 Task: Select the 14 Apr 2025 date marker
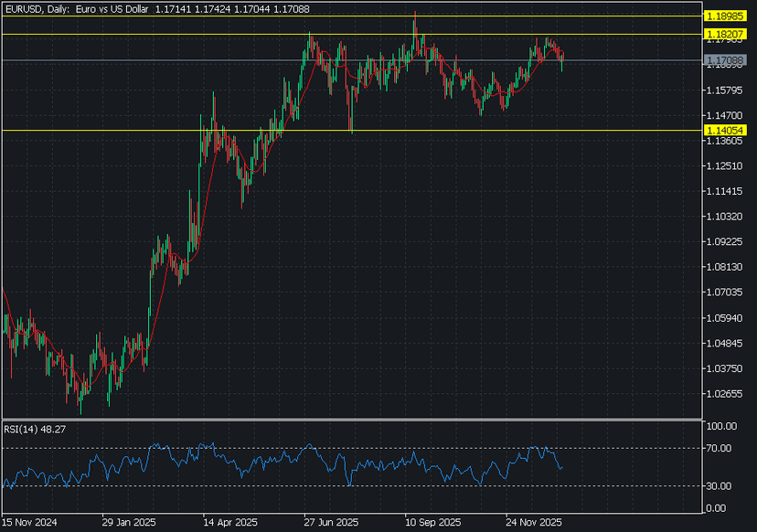229,524
